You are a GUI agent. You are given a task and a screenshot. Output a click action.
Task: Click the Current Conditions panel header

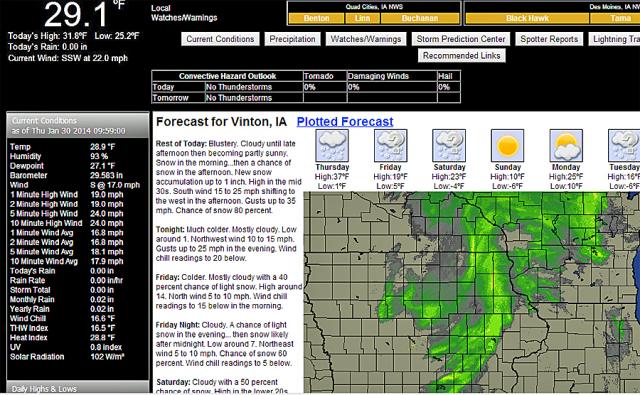78,126
